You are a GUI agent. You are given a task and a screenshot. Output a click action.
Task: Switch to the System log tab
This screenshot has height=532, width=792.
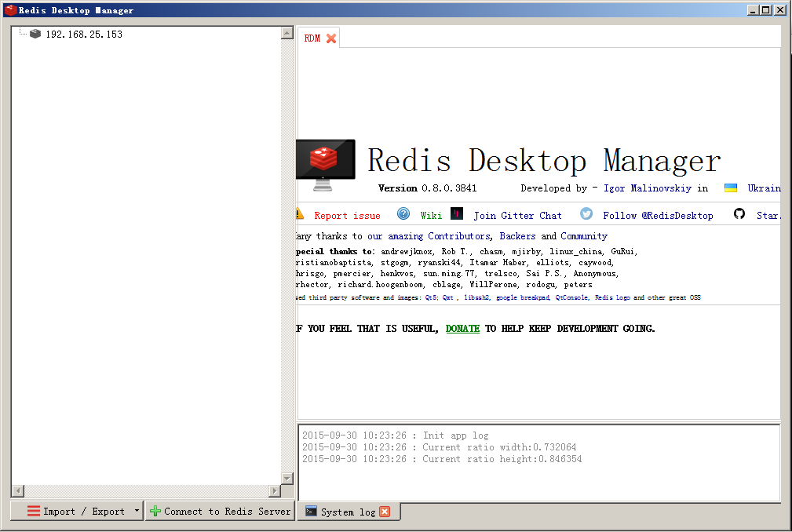coord(348,512)
